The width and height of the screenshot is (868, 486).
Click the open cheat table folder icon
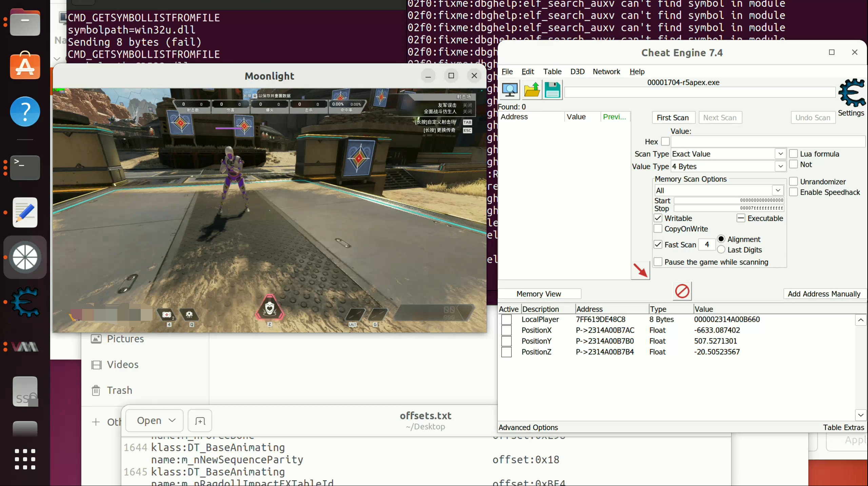531,90
